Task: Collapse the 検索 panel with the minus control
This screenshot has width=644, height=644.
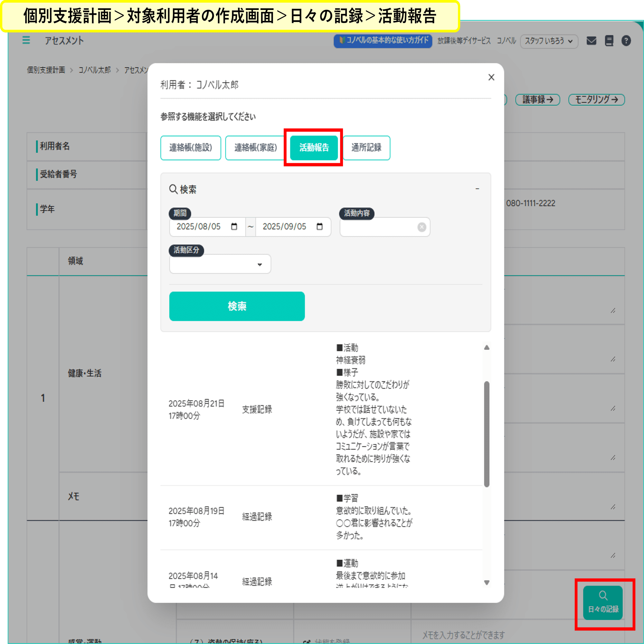Action: pos(478,189)
